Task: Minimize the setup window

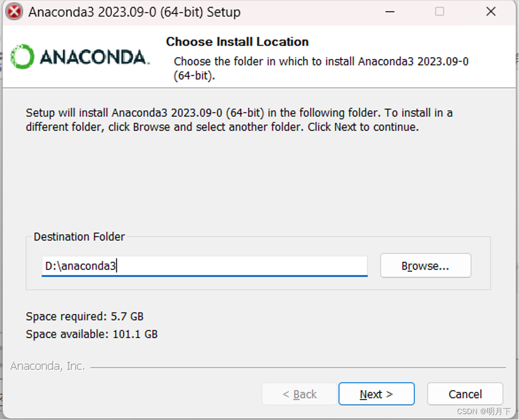Action: point(390,11)
